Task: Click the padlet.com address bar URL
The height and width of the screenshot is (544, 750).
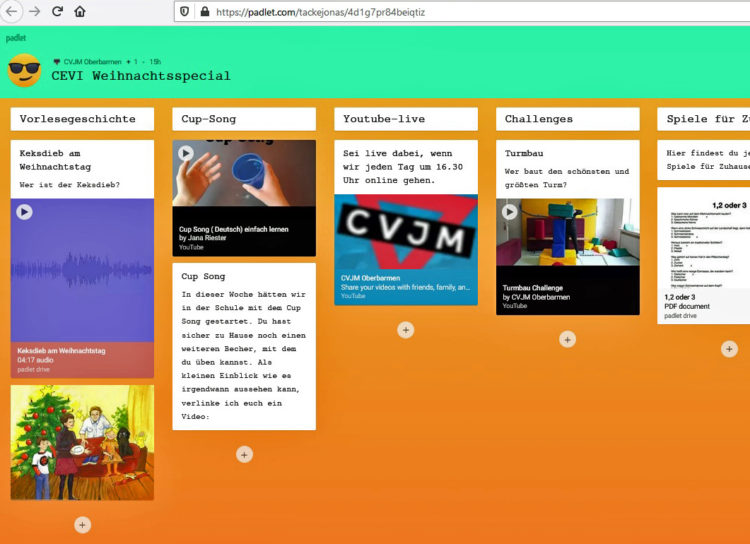Action: coord(320,12)
